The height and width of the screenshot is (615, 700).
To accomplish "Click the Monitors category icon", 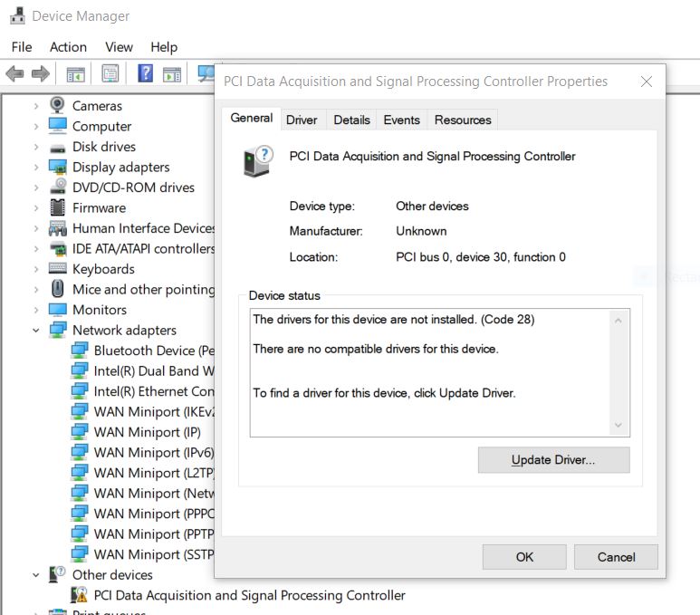I will (58, 310).
